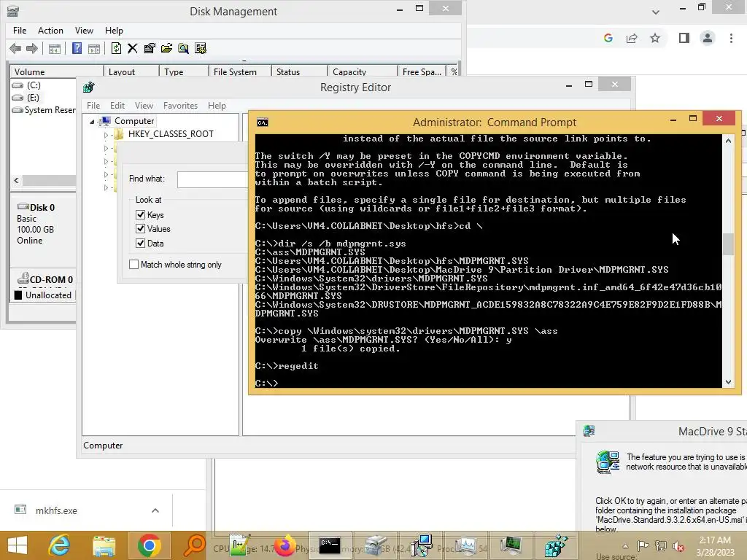Show hidden tray icons arrow
747x560 pixels.
tap(625, 546)
